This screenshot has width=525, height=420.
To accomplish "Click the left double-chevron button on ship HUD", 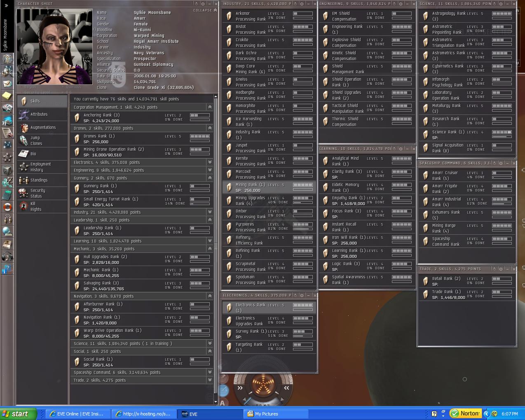I will click(x=240, y=387).
